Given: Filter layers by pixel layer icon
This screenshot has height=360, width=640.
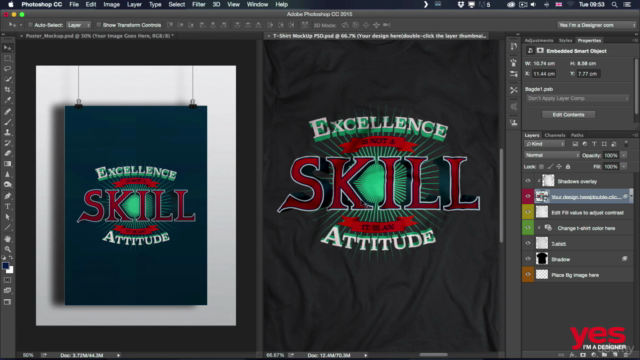Looking at the screenshot, I should (575, 144).
